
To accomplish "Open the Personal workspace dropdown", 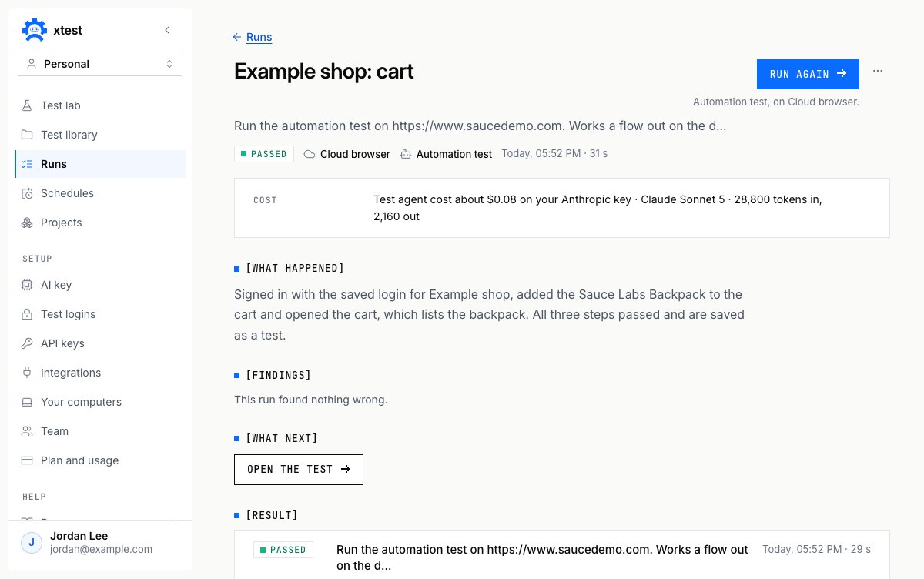I will tap(100, 64).
